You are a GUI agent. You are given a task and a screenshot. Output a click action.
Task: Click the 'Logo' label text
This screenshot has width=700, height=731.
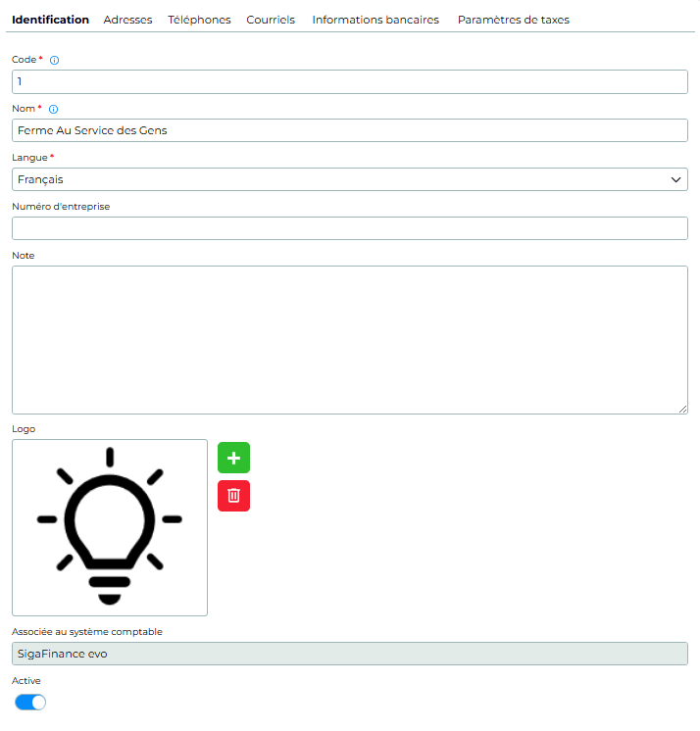pos(24,429)
